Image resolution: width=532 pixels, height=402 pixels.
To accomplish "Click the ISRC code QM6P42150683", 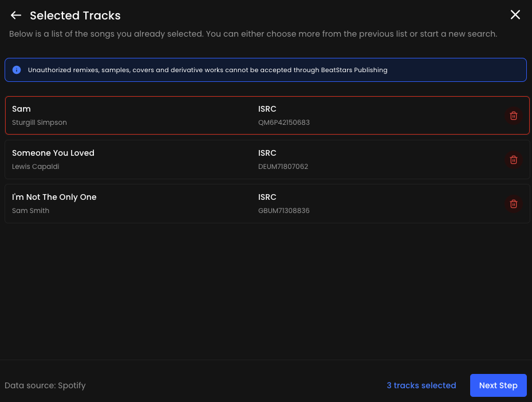I will click(x=284, y=123).
